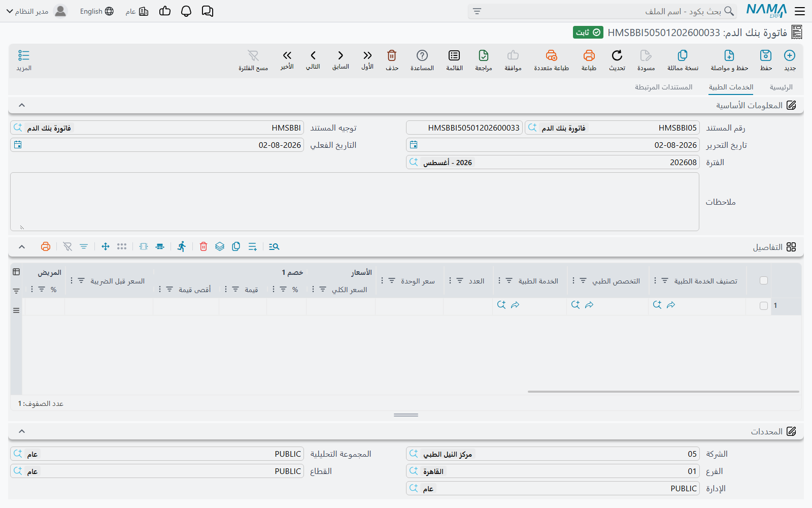
Task: Open الخدمة الطبية column filter
Action: coord(509,280)
